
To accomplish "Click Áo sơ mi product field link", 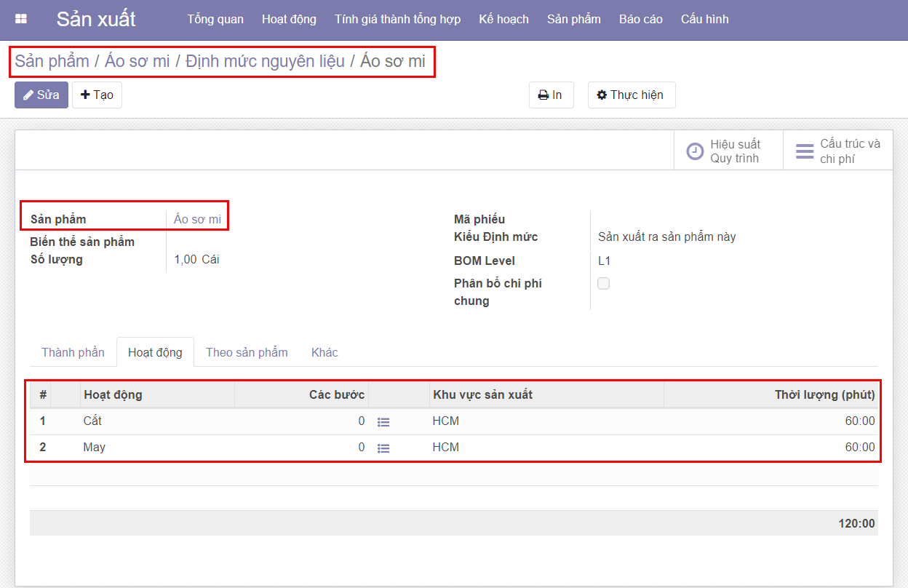I will tap(197, 219).
